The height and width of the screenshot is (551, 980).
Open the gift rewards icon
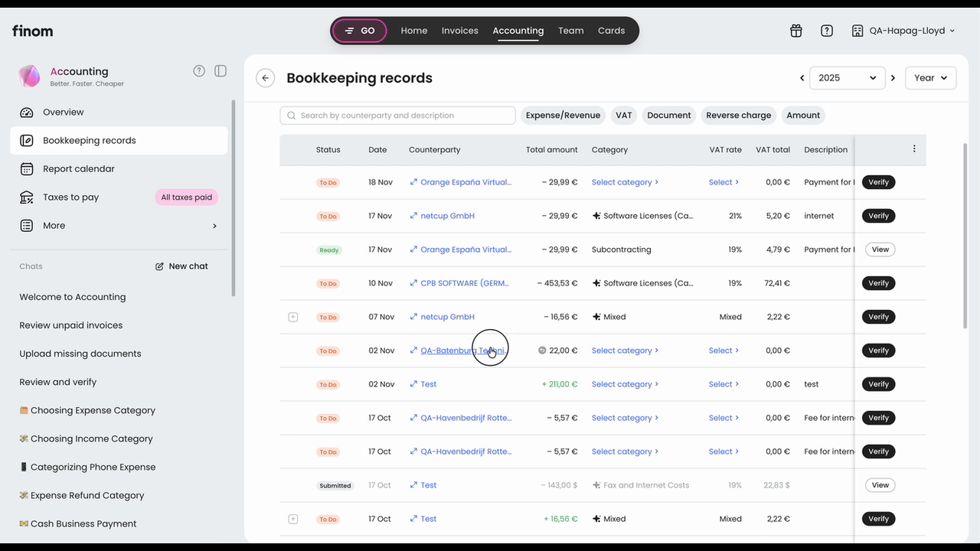tap(796, 31)
